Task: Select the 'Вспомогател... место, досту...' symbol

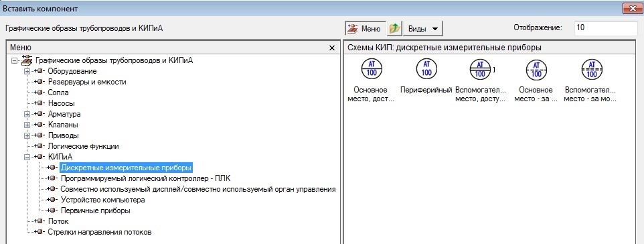Action: tap(481, 68)
